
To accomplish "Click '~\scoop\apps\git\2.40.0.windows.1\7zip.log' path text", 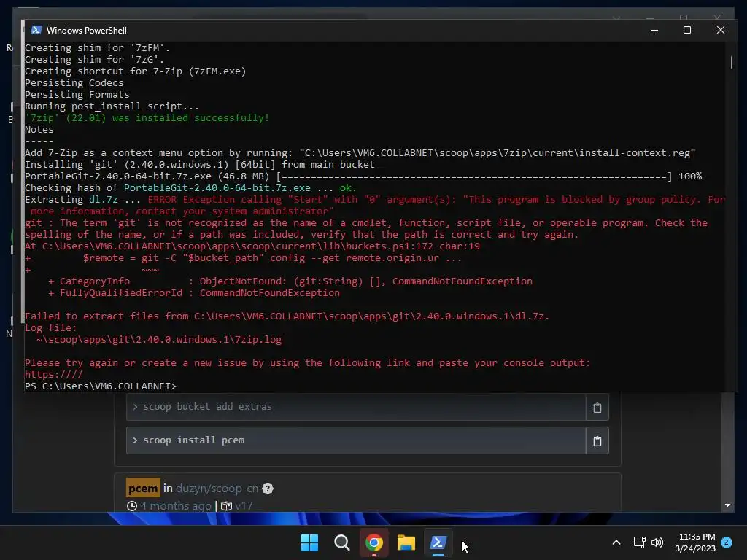I will 158,340.
